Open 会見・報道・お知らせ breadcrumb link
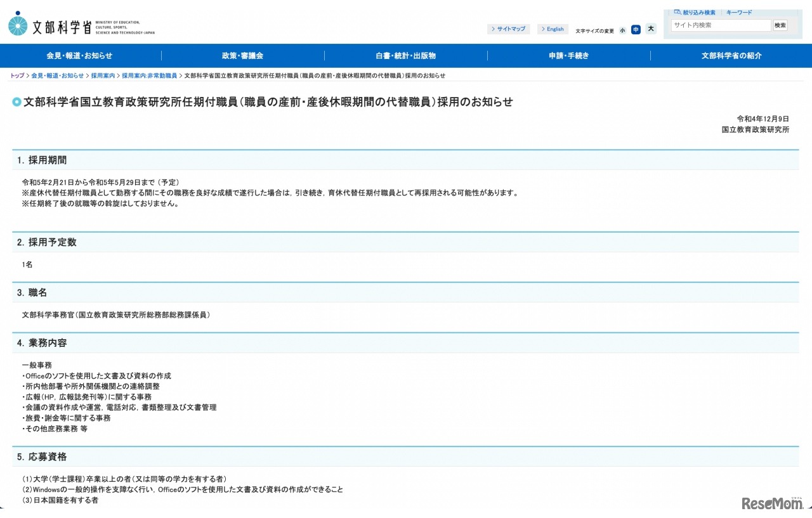Viewport: 812px width, 518px height. click(57, 76)
